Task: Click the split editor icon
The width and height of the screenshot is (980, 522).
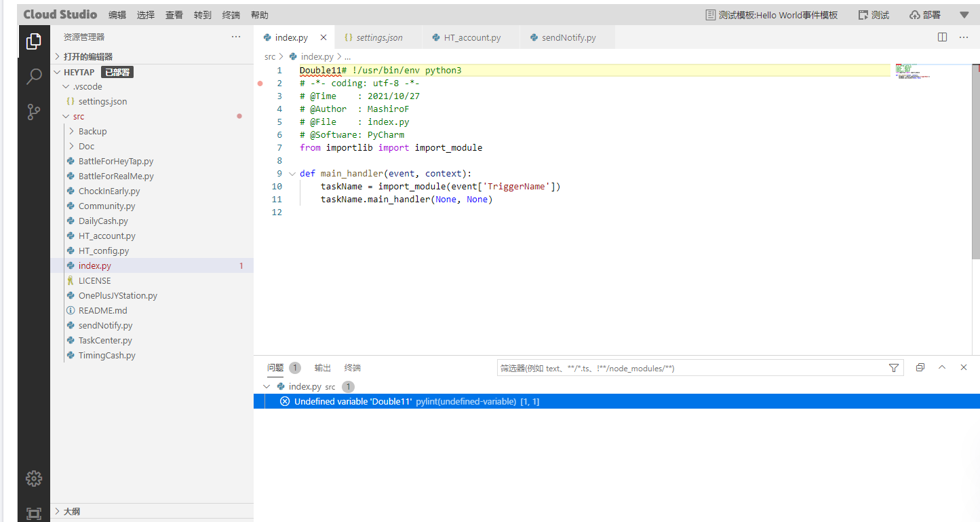Action: click(942, 37)
